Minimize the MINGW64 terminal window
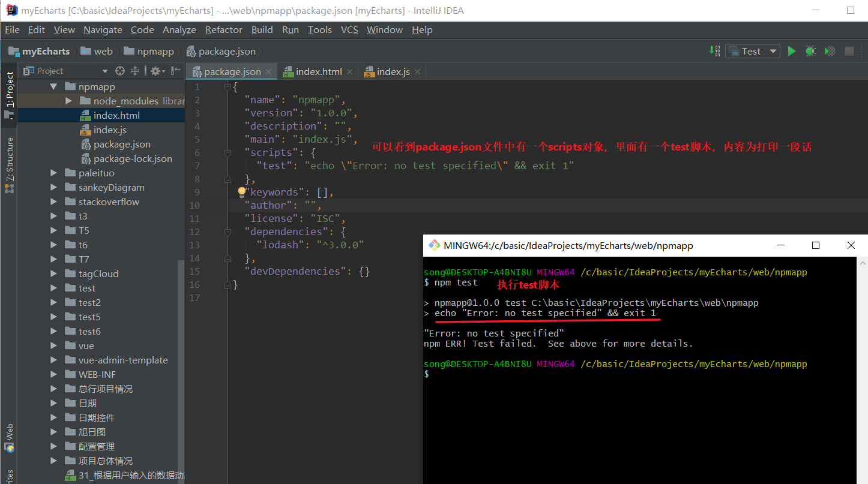868x484 pixels. tap(780, 245)
